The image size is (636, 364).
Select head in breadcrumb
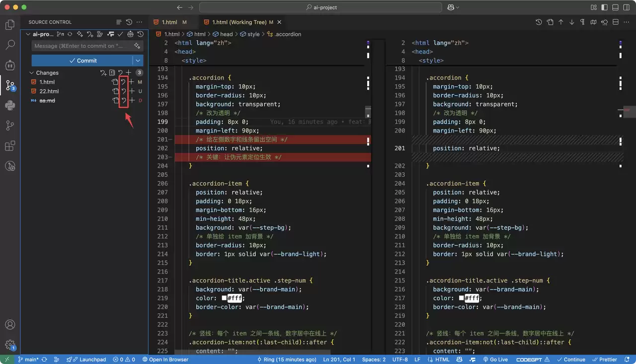[x=223, y=34]
